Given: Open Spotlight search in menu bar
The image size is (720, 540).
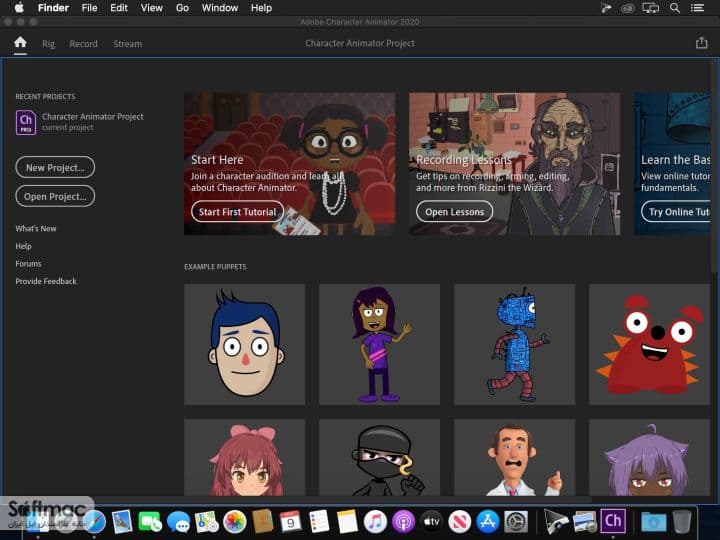Looking at the screenshot, I should 675,8.
